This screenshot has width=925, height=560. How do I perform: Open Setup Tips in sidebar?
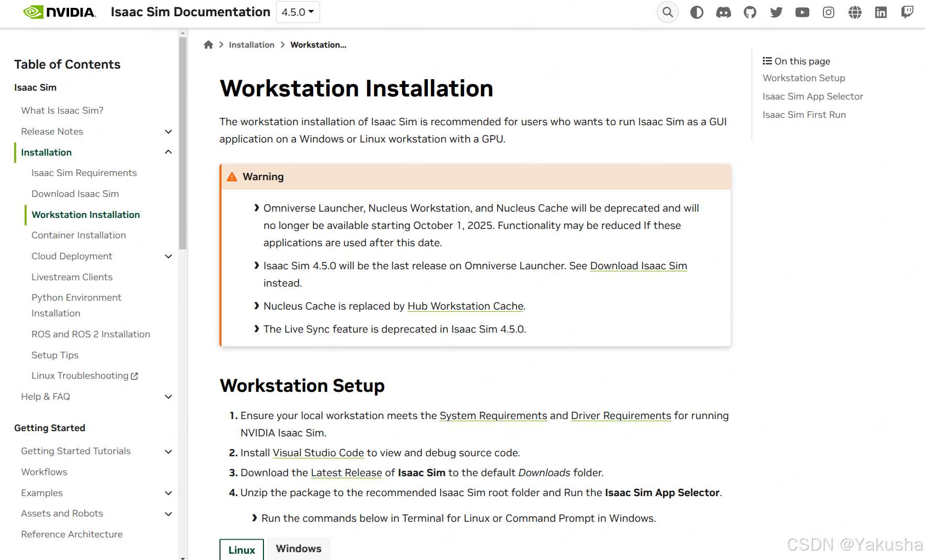click(x=55, y=355)
